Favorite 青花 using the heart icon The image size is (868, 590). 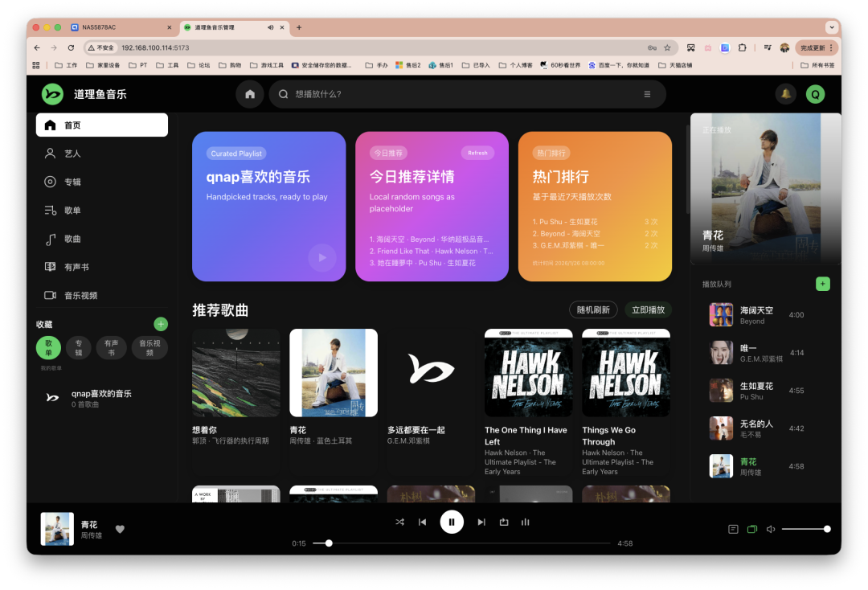click(x=119, y=529)
